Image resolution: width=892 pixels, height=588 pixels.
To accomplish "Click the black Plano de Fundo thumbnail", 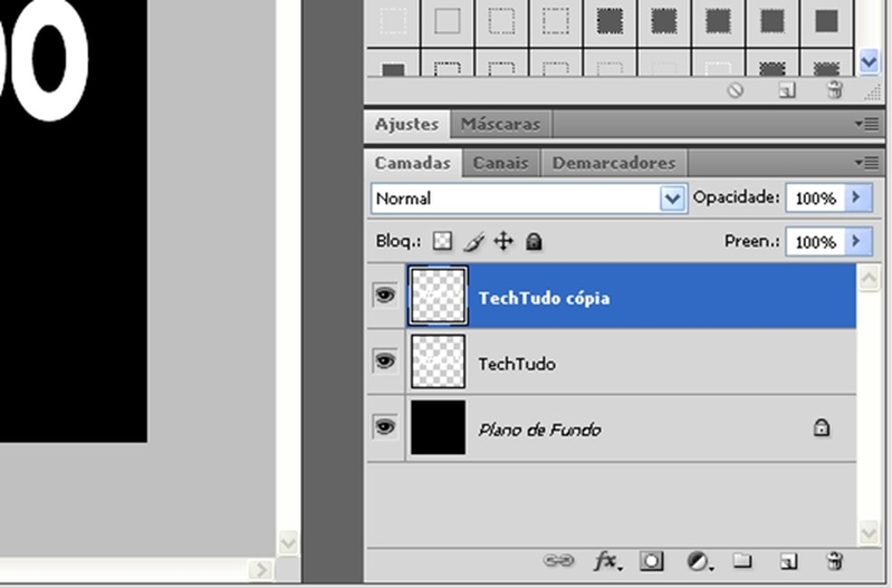I will 438,427.
